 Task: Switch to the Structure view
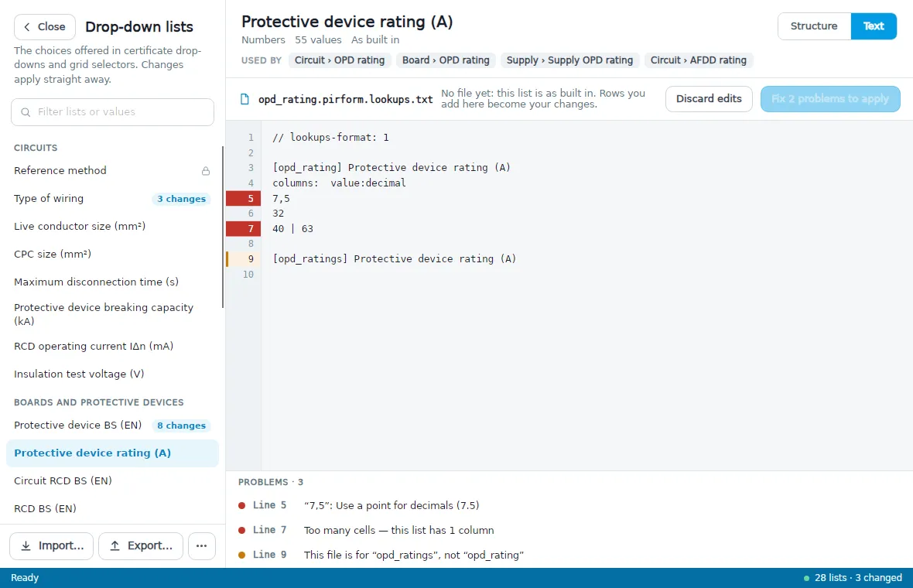[814, 26]
